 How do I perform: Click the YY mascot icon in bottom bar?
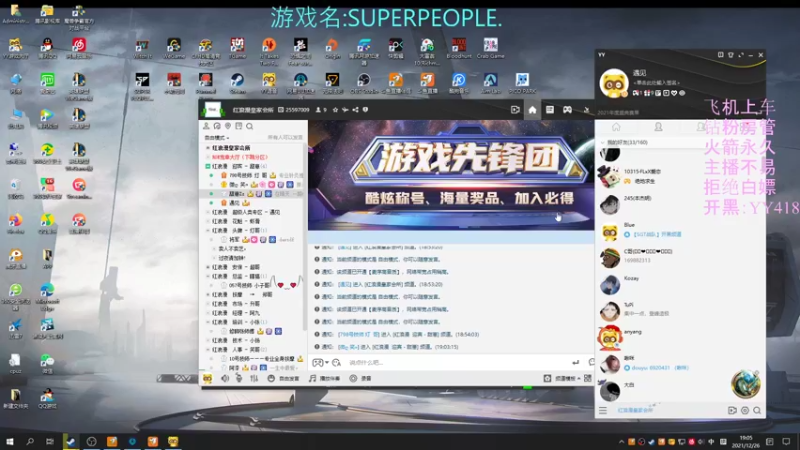tap(207, 378)
